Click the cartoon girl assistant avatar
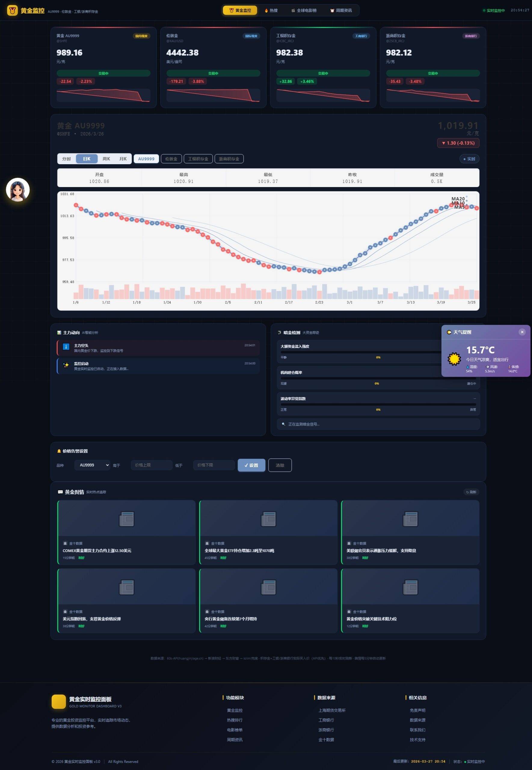The height and width of the screenshot is (770, 532). 18,190
